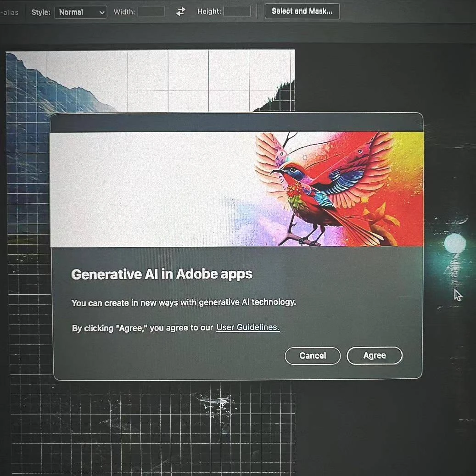Click the Width input field
This screenshot has width=476, height=476.
[x=151, y=12]
